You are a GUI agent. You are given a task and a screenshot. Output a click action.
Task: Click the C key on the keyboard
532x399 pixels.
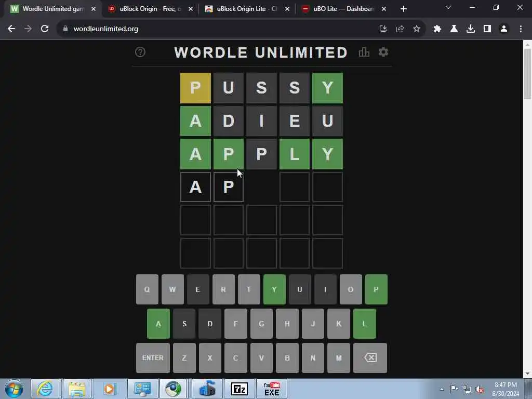click(236, 357)
